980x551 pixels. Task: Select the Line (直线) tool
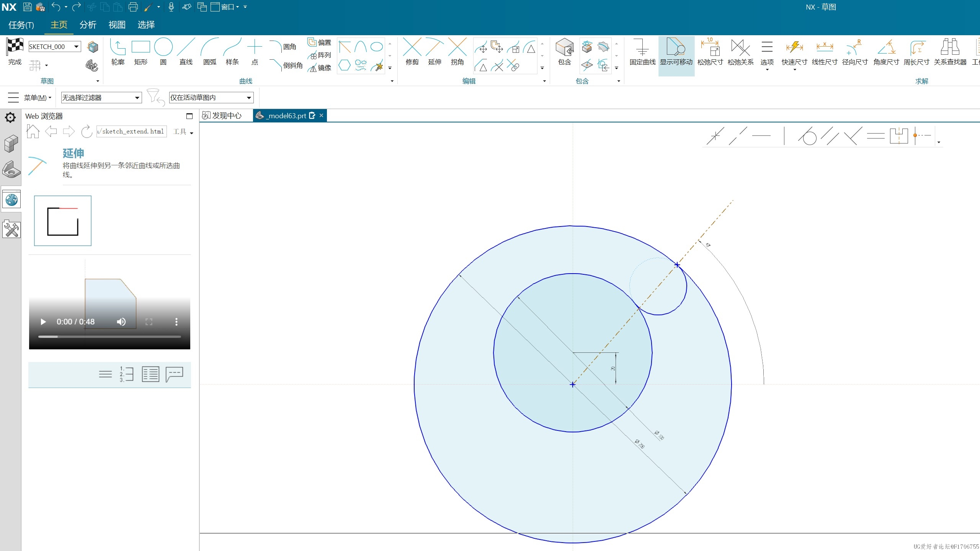click(x=186, y=52)
